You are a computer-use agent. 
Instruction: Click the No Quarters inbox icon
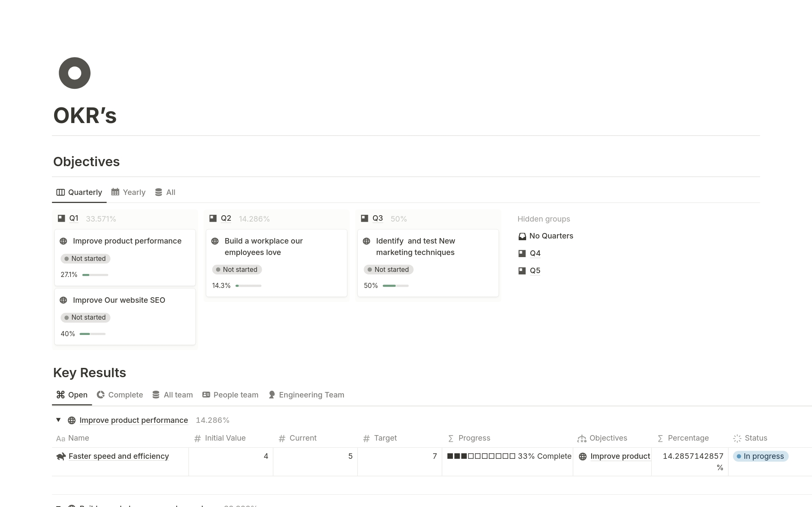click(x=522, y=236)
